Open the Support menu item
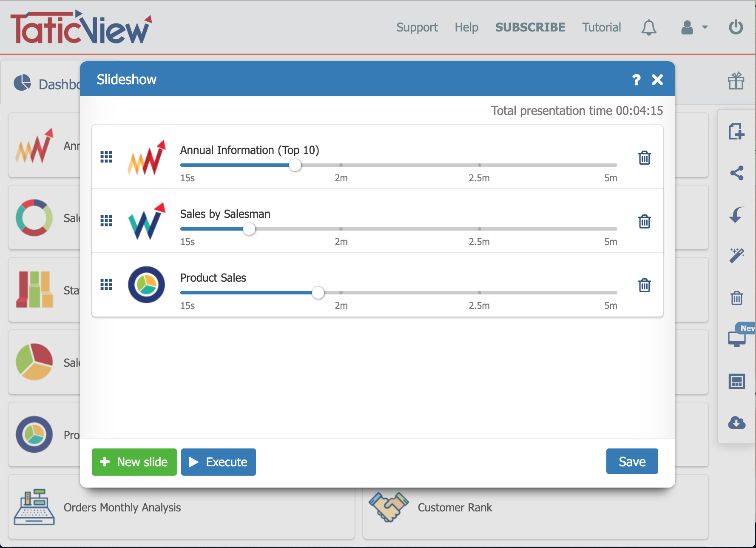Viewport: 756px width, 548px height. (x=417, y=27)
